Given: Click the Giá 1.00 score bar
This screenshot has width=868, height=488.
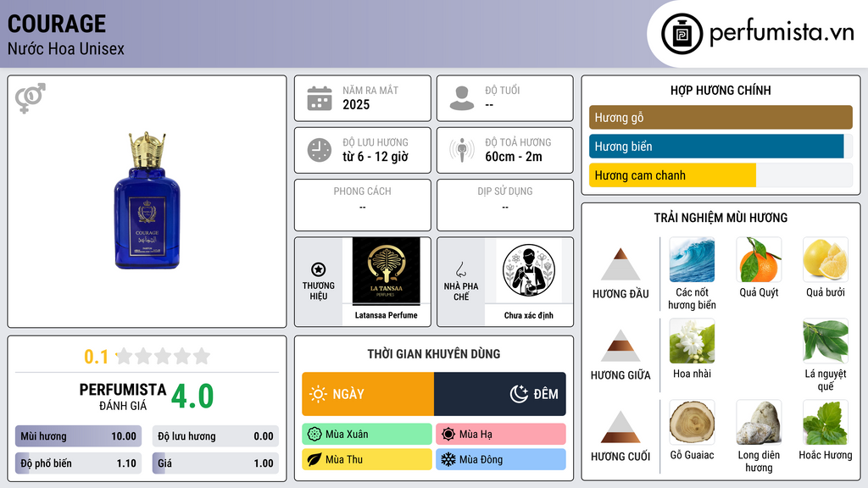Looking at the screenshot, I should [x=215, y=463].
